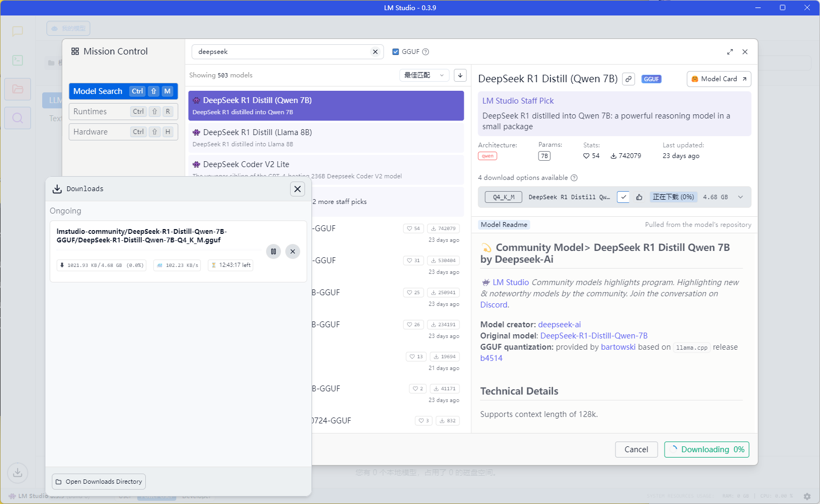Click the Downloading 0% button

pos(707,450)
